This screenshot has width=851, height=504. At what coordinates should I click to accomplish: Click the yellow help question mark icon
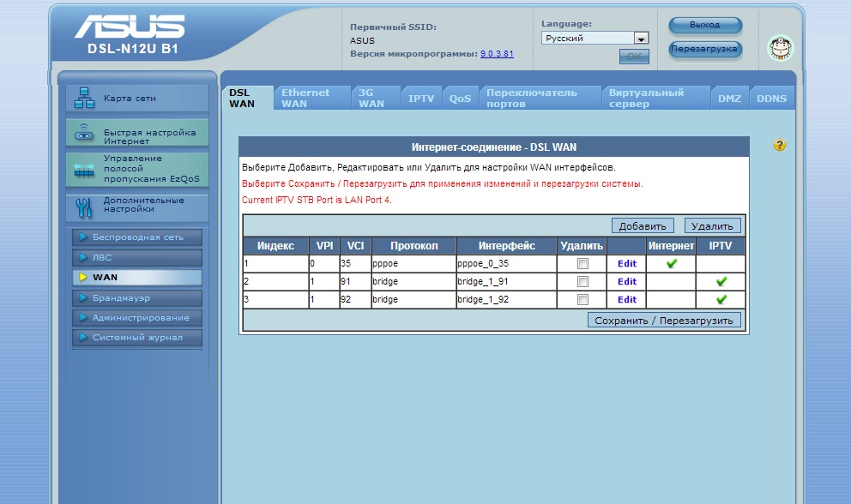(779, 146)
